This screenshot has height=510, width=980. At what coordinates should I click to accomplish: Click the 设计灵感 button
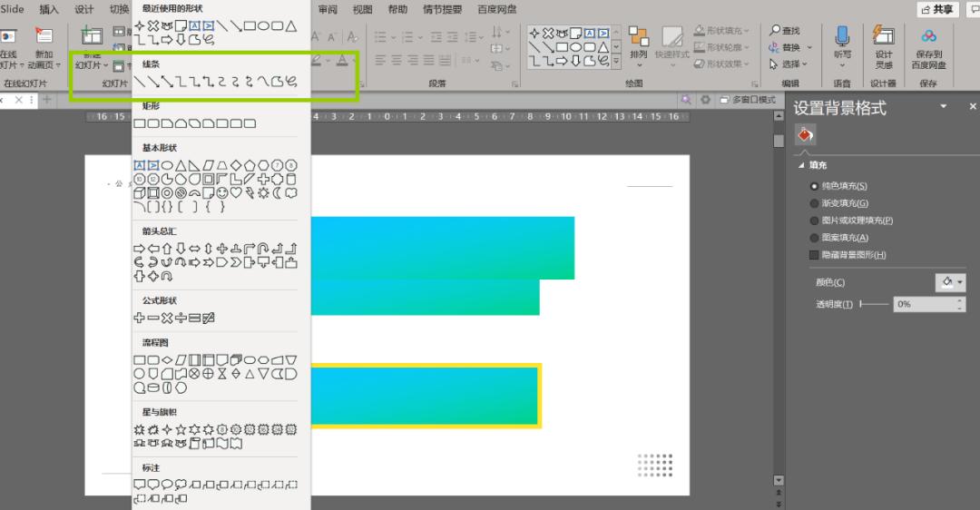tap(884, 47)
